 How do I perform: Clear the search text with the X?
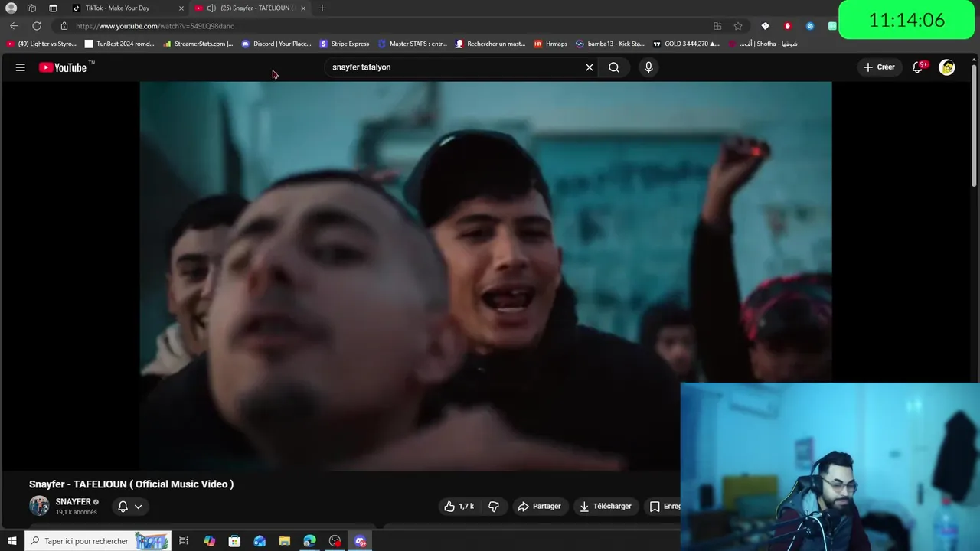[590, 67]
